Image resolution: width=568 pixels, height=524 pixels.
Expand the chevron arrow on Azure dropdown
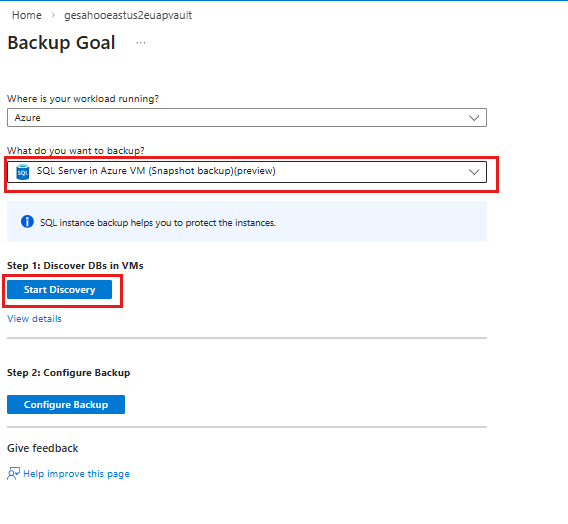(474, 118)
